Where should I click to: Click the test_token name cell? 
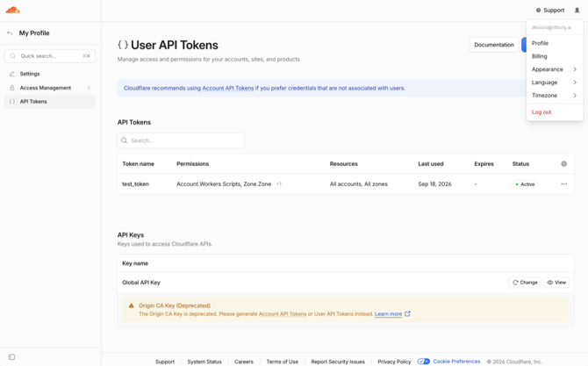pos(135,184)
